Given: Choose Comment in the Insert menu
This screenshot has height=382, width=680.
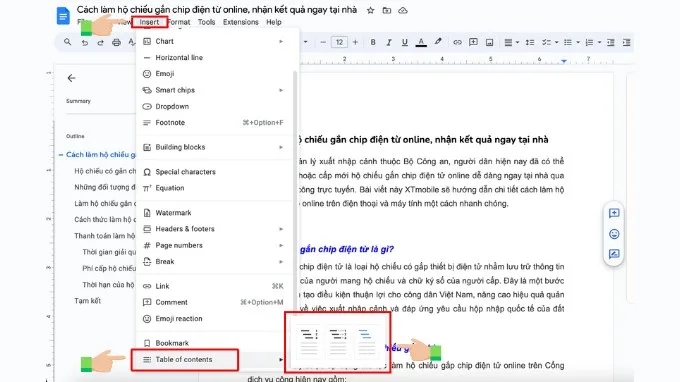Looking at the screenshot, I should point(215,302).
